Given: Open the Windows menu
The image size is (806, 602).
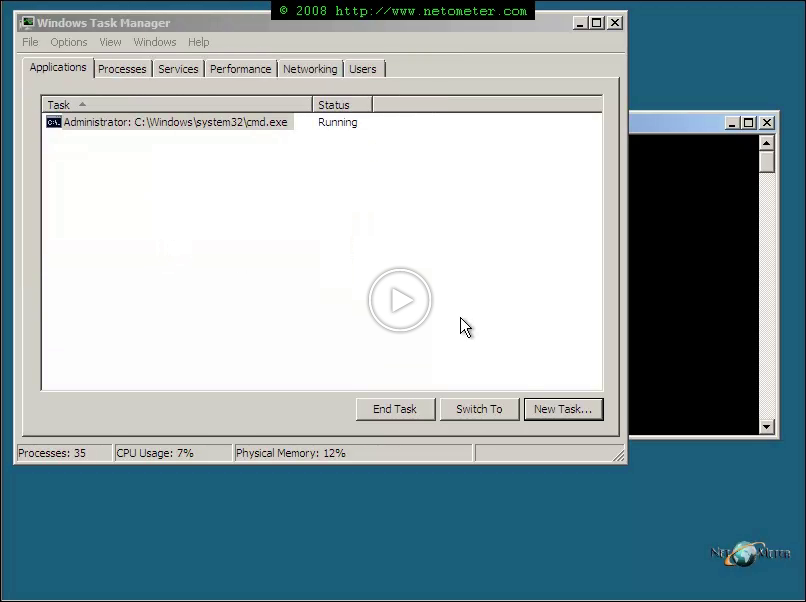Looking at the screenshot, I should (155, 42).
